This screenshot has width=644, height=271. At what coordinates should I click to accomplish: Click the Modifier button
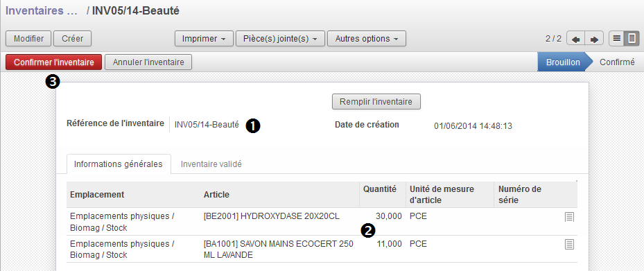pos(28,39)
